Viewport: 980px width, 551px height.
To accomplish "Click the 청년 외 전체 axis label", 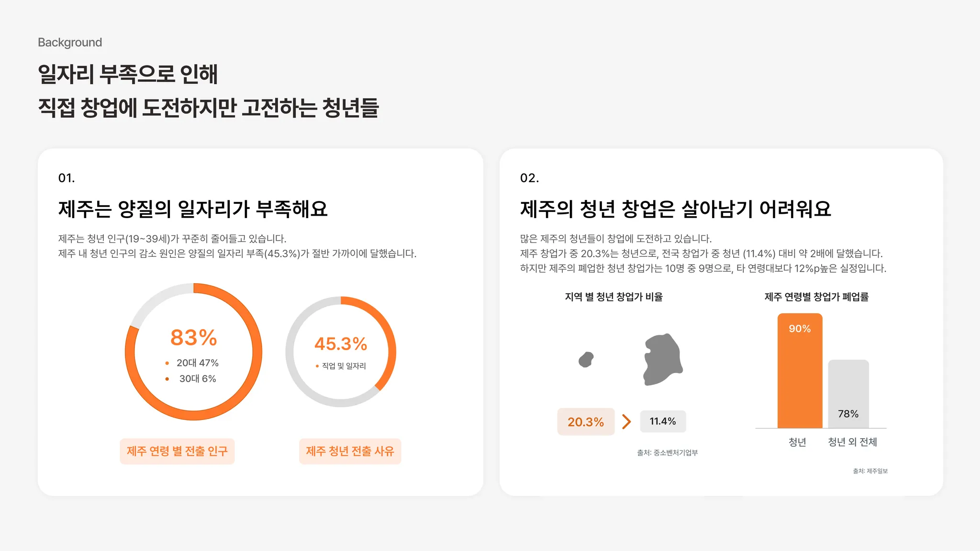I will pos(852,442).
